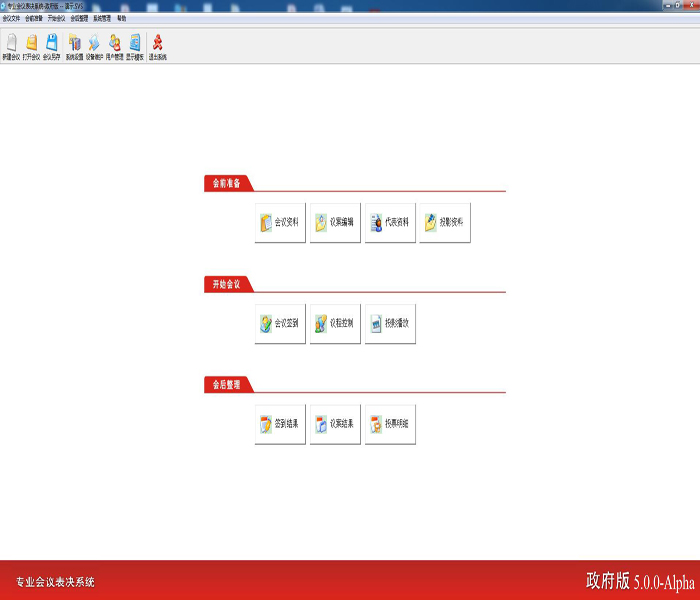This screenshot has width=700, height=600.
Task: Open a meeting with 打开会议 icon
Action: point(31,46)
